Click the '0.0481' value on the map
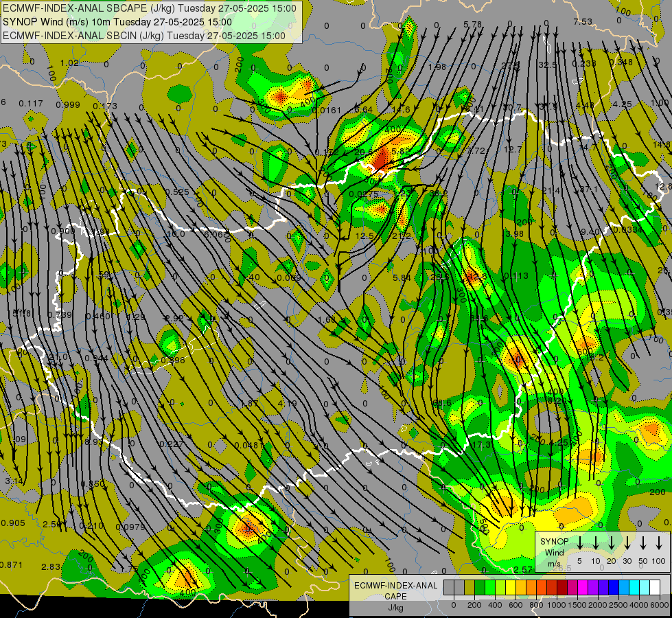Image resolution: width=672 pixels, height=618 pixels. (x=249, y=445)
